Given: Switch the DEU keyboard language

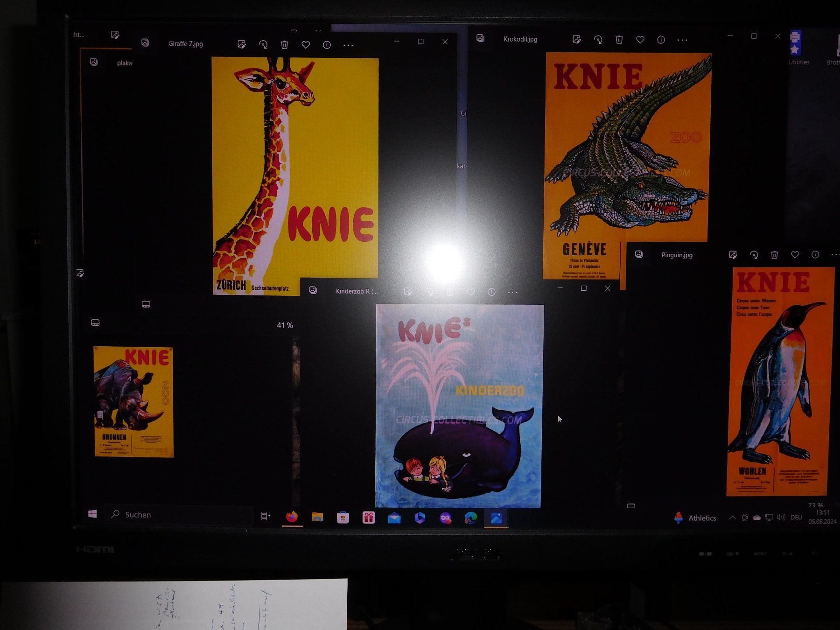Looking at the screenshot, I should point(796,518).
